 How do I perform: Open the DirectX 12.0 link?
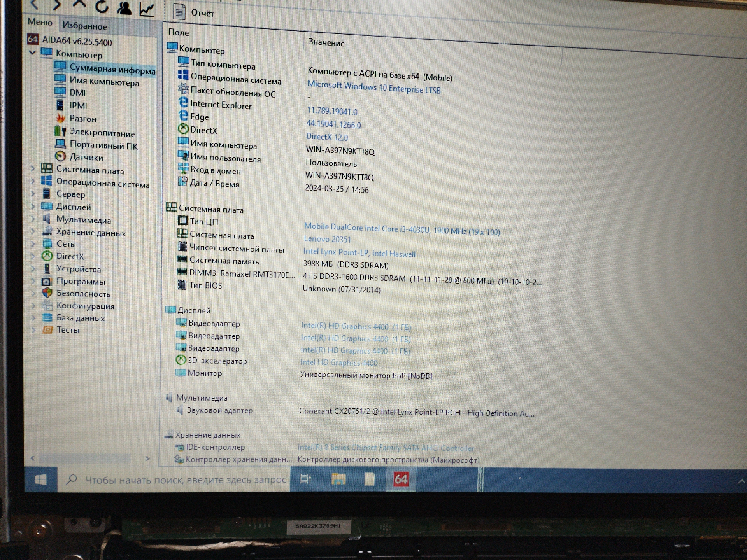(327, 137)
